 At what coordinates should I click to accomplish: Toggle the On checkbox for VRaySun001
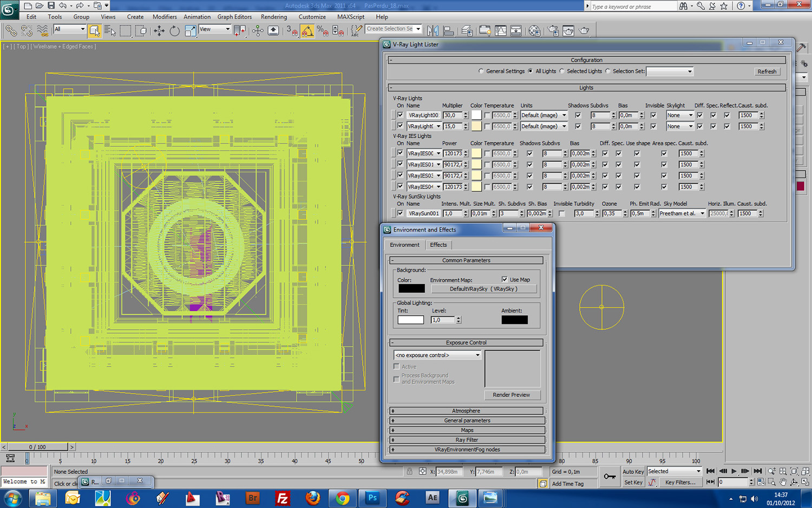(400, 213)
